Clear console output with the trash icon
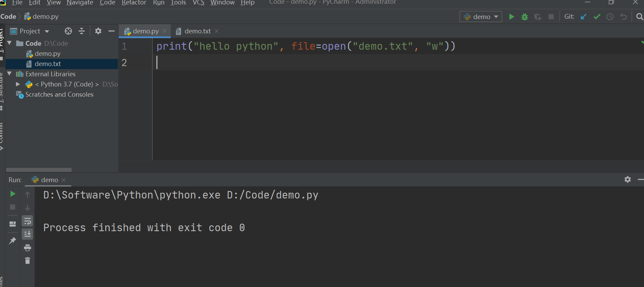This screenshot has height=287, width=644. [28, 261]
